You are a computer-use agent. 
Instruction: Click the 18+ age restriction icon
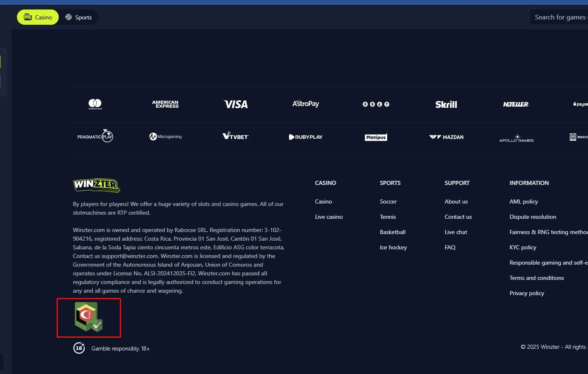(79, 348)
